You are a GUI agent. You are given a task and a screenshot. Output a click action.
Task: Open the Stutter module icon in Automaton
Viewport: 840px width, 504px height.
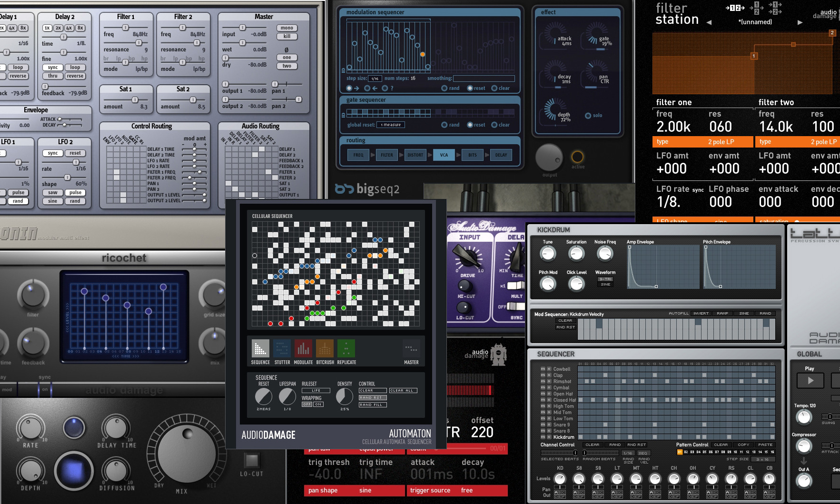coord(282,349)
